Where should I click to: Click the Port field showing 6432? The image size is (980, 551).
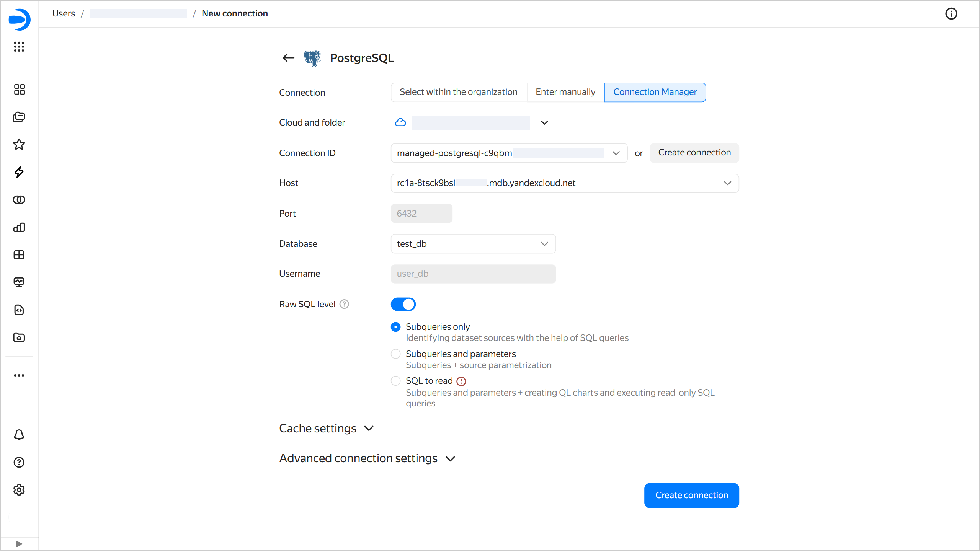[x=421, y=214]
